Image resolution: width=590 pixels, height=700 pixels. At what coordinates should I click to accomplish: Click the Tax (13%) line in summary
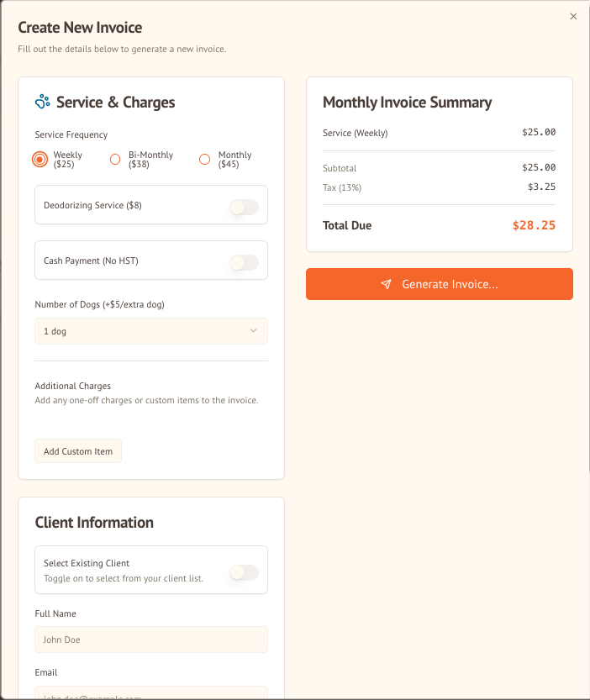click(x=342, y=187)
